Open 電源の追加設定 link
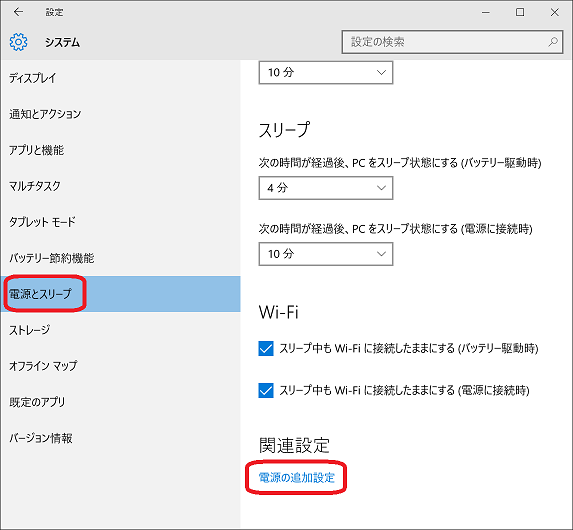This screenshot has height=530, width=573. pos(296,477)
